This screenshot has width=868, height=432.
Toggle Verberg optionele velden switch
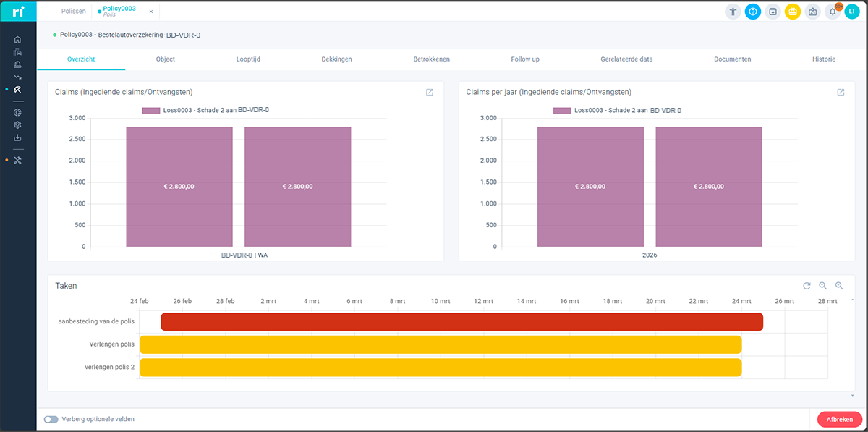[x=51, y=419]
